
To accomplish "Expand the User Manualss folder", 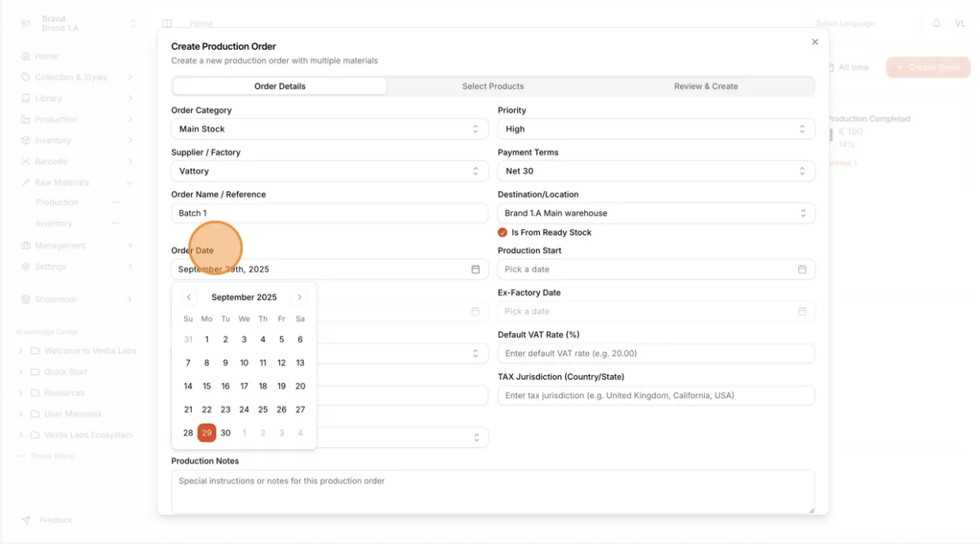I will coord(21,414).
